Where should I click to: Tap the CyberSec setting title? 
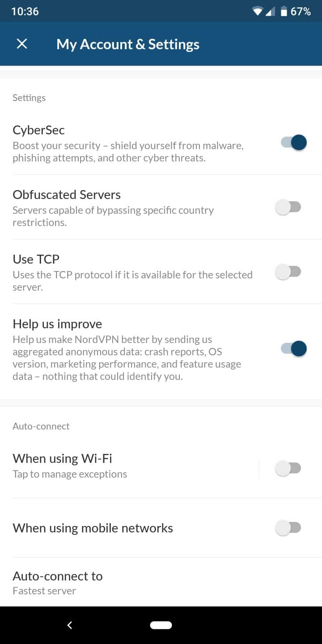pyautogui.click(x=39, y=130)
